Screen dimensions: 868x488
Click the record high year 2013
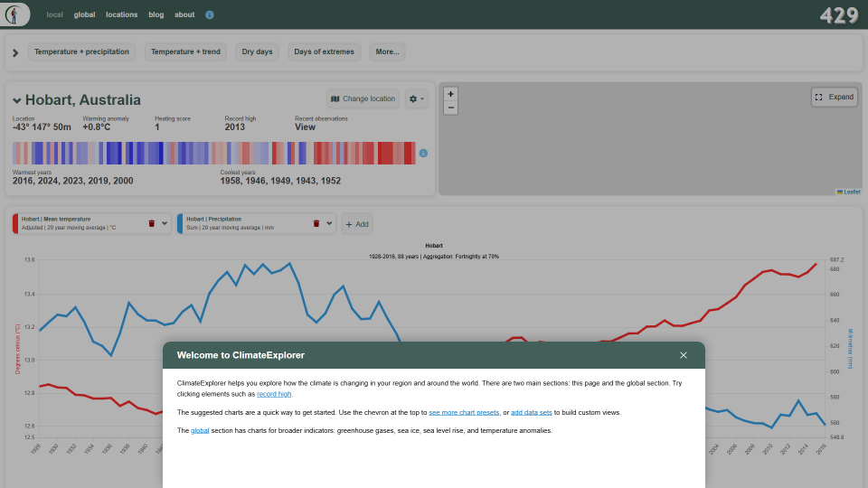235,127
